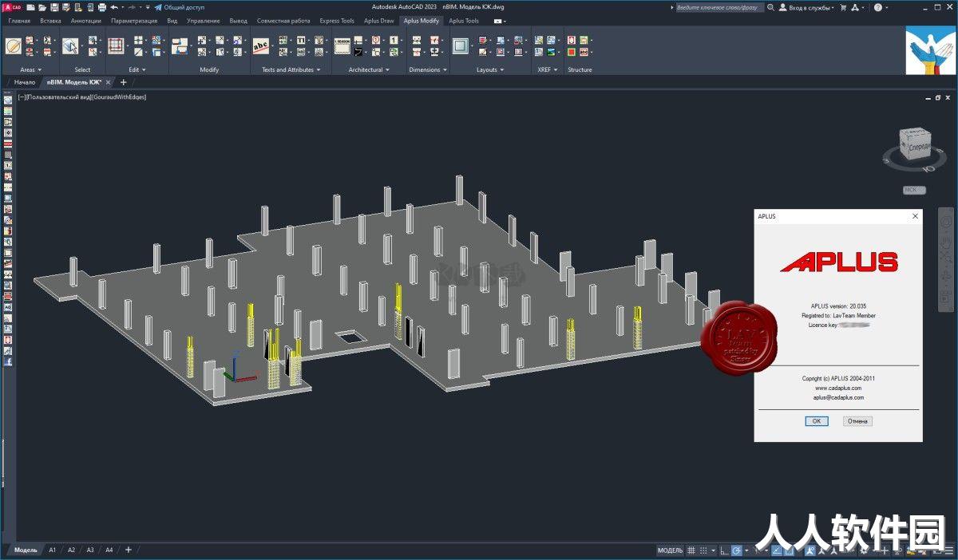Click the top icon in the left vertical toolbar
The width and height of the screenshot is (958, 560).
8,100
